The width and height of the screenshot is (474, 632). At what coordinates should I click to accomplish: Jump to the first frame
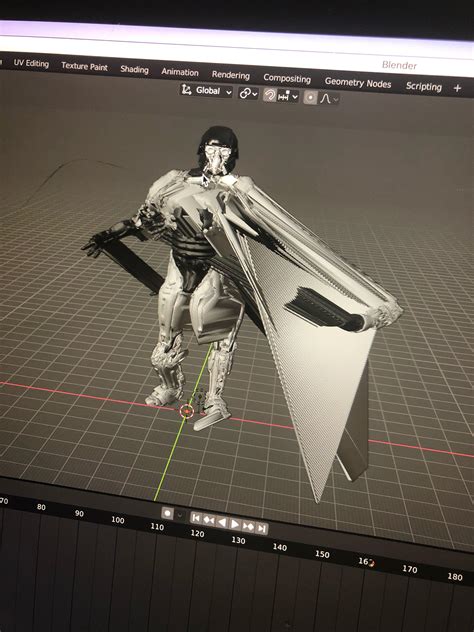click(196, 518)
